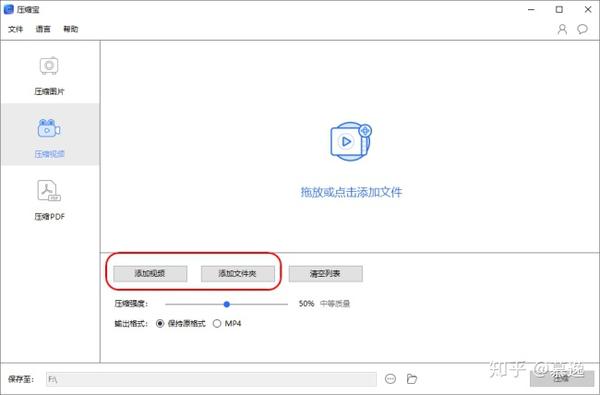Open the 帮助 menu
The width and height of the screenshot is (600, 395).
pyautogui.click(x=70, y=29)
